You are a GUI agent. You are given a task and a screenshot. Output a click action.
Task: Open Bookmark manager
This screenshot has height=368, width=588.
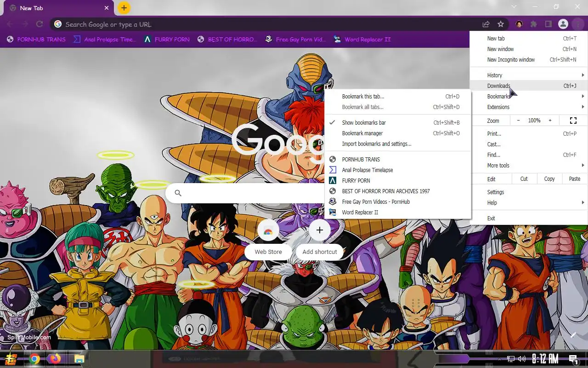point(398,133)
